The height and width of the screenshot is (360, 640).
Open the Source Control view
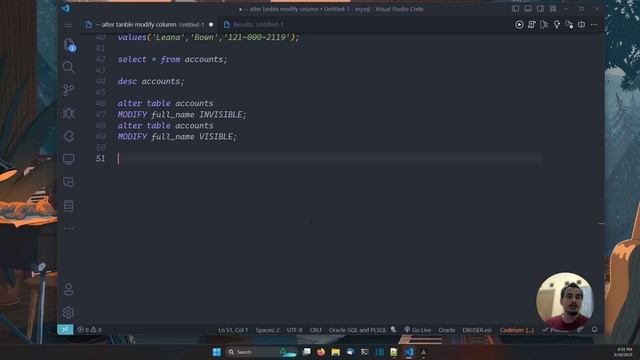click(x=69, y=90)
